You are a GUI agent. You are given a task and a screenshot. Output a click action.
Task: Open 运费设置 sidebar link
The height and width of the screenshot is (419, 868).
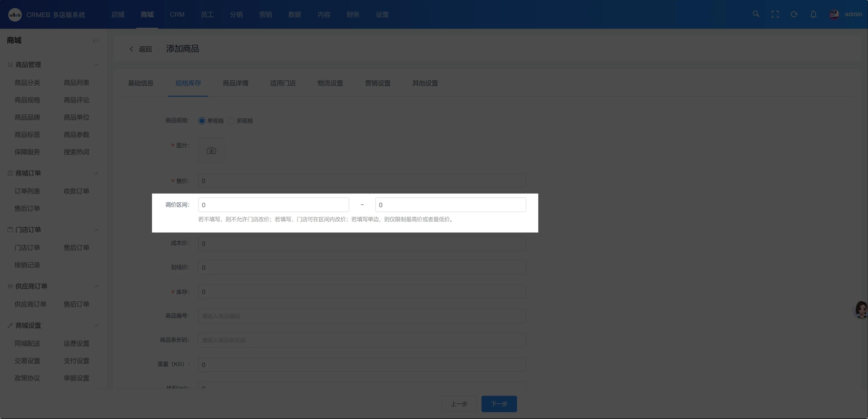click(77, 344)
